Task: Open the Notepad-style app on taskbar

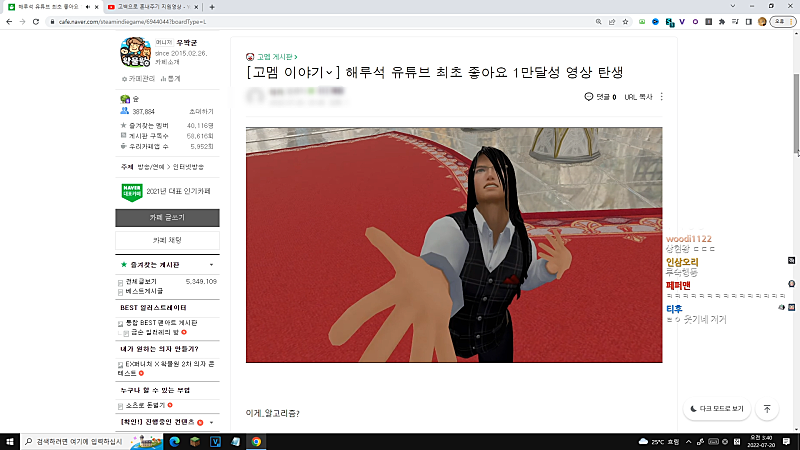Action: point(236,442)
